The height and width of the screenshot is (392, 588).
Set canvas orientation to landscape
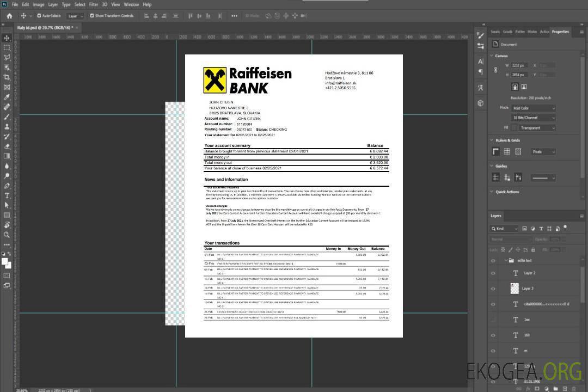coord(524,87)
